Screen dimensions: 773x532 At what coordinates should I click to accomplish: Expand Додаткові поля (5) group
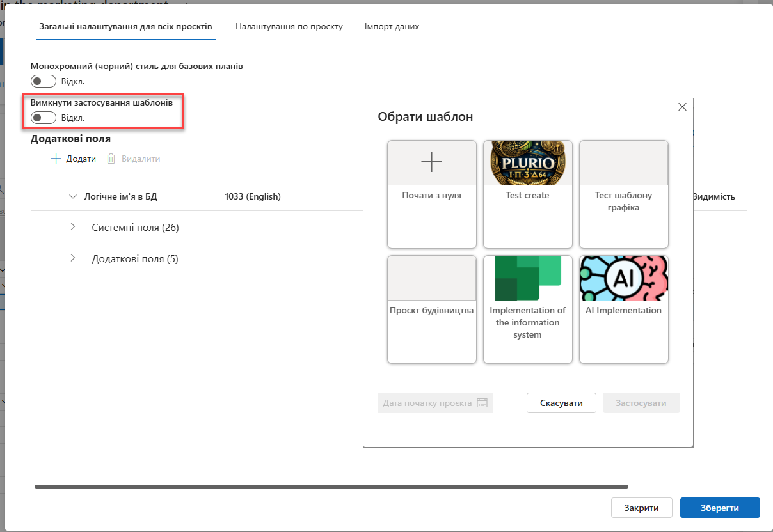coord(72,258)
